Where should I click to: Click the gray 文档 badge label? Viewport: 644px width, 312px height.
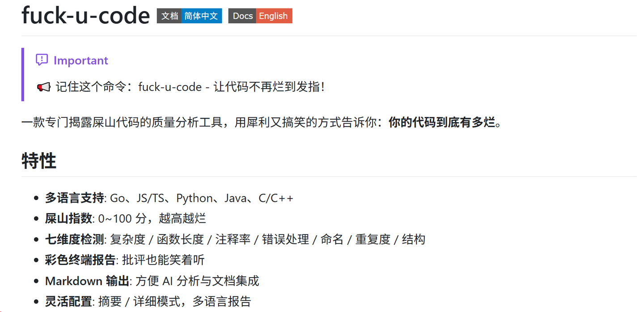point(169,16)
